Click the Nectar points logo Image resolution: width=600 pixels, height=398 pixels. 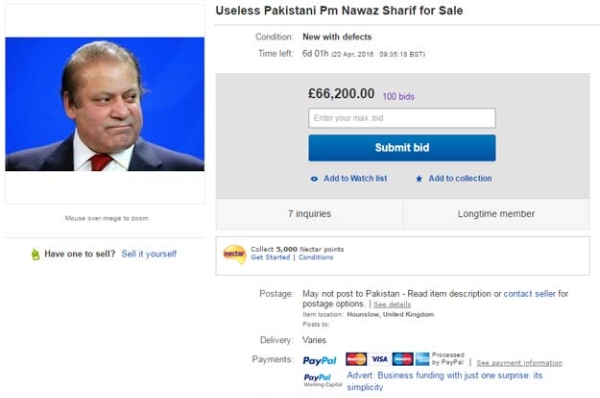[234, 254]
